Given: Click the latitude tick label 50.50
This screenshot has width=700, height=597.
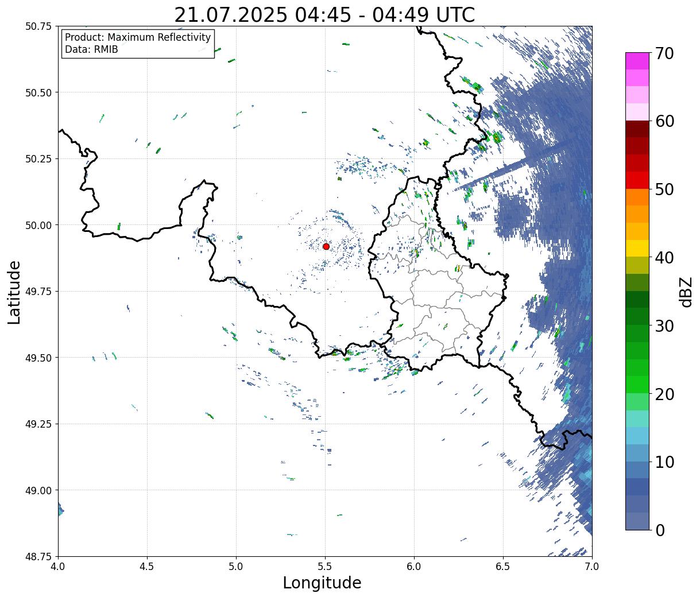Looking at the screenshot, I should tap(38, 92).
